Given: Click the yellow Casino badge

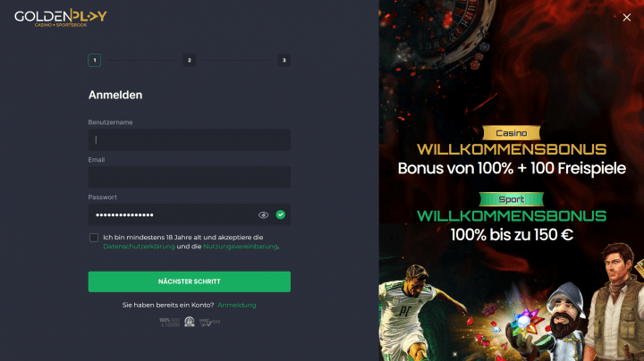Looking at the screenshot, I should 512,133.
